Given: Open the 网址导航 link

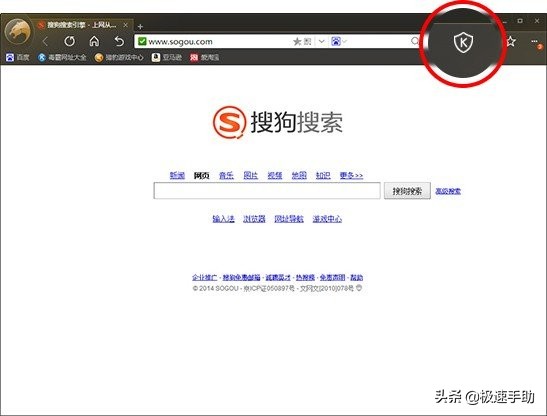Looking at the screenshot, I should click(289, 219).
